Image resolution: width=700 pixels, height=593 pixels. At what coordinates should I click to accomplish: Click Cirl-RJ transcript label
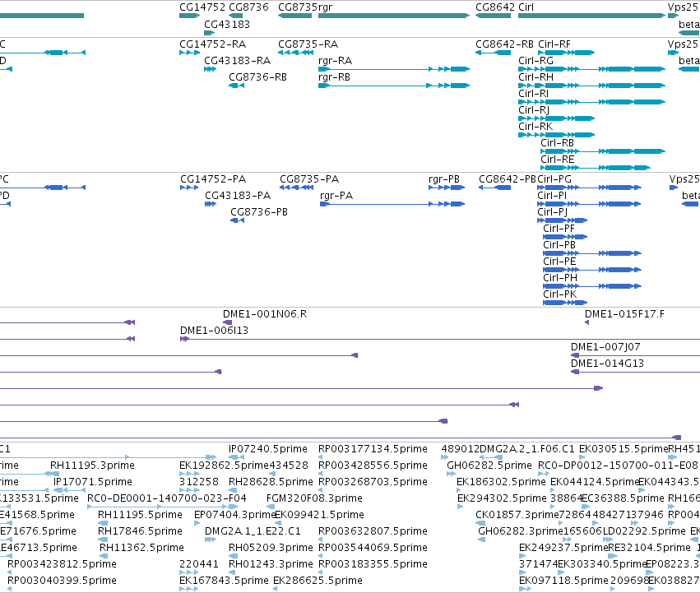pyautogui.click(x=534, y=110)
